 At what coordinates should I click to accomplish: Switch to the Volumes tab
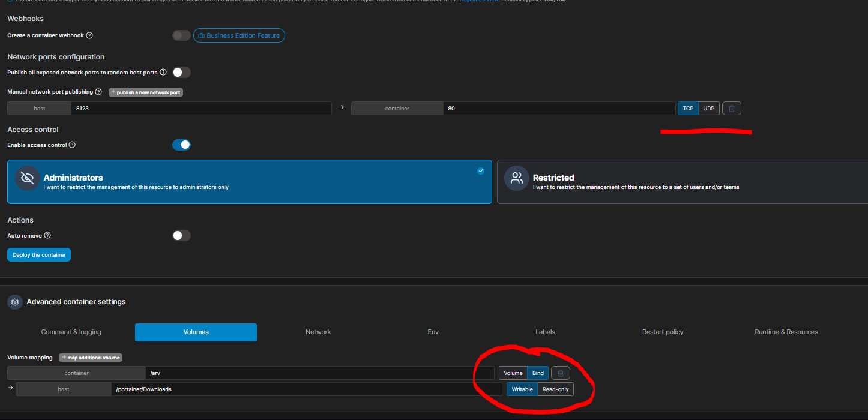pyautogui.click(x=196, y=332)
